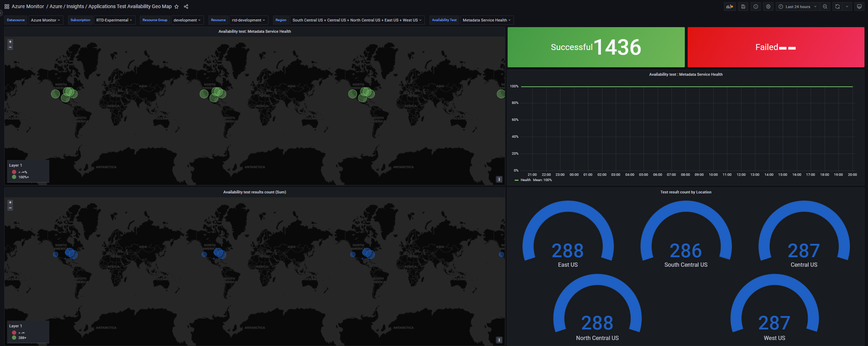Refresh the dashboard

pos(837,7)
